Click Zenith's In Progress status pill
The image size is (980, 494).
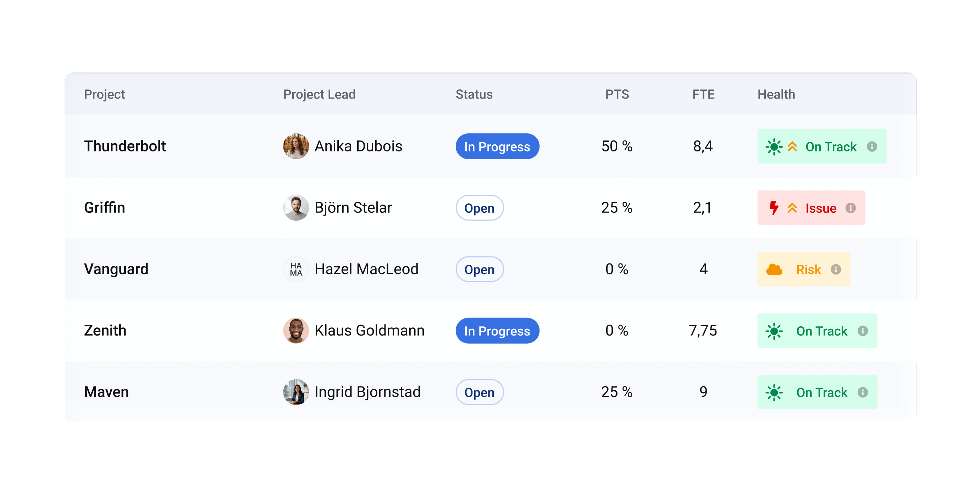click(497, 331)
